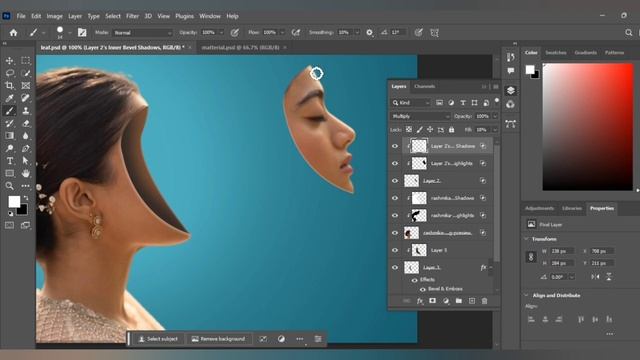Toggle visibility of Layer 1
Image resolution: width=640 pixels, height=360 pixels.
click(x=395, y=267)
